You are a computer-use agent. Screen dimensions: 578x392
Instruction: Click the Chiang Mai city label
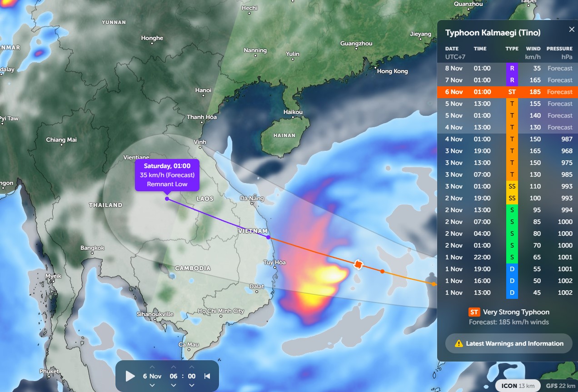pyautogui.click(x=61, y=140)
